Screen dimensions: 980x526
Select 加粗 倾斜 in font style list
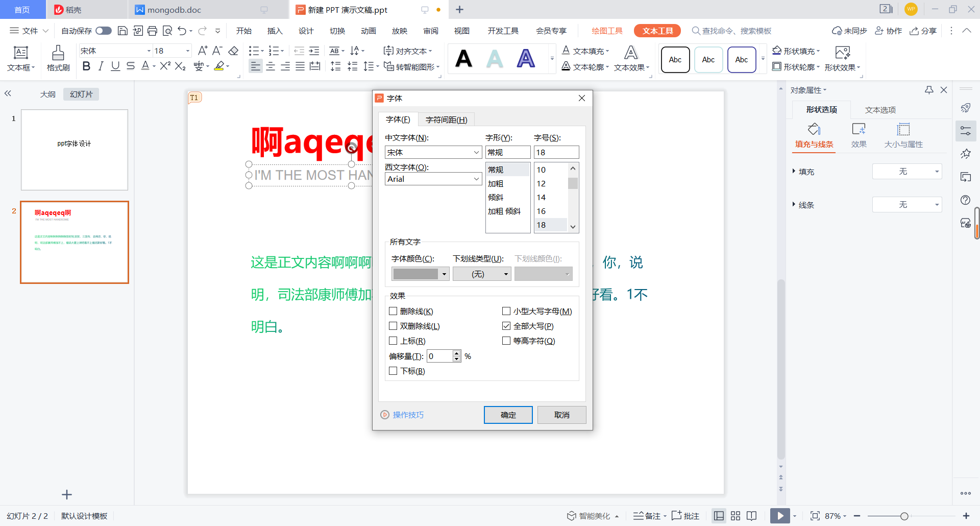(504, 211)
